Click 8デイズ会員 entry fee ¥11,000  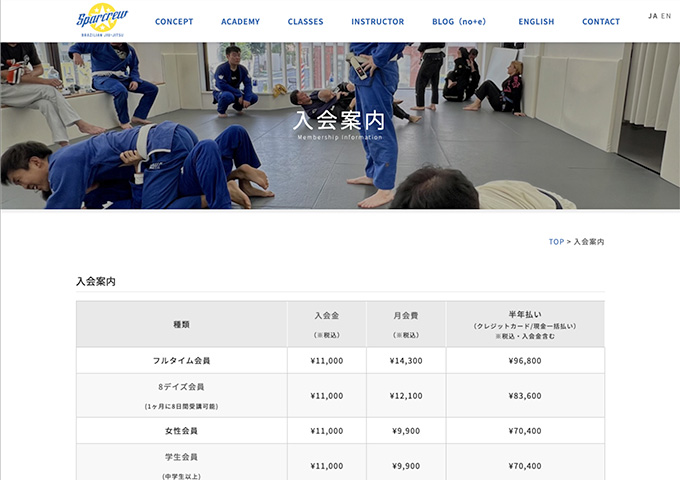(x=327, y=396)
